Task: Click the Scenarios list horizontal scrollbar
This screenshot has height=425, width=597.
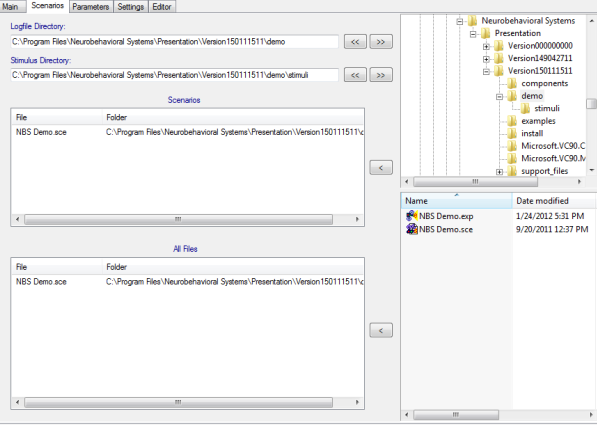Action: pyautogui.click(x=187, y=219)
